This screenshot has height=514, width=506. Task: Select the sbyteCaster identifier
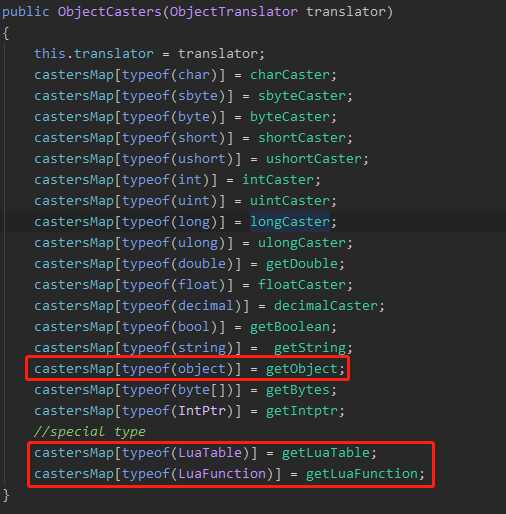302,96
